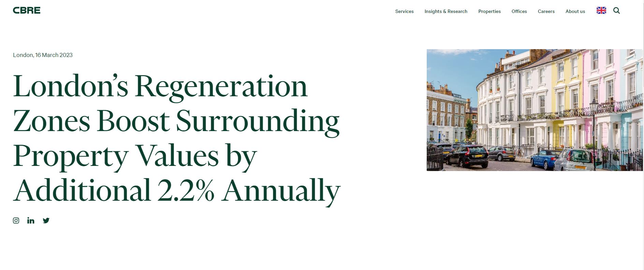The width and height of the screenshot is (644, 270).
Task: Share article via LinkedIn icon
Action: click(x=31, y=221)
